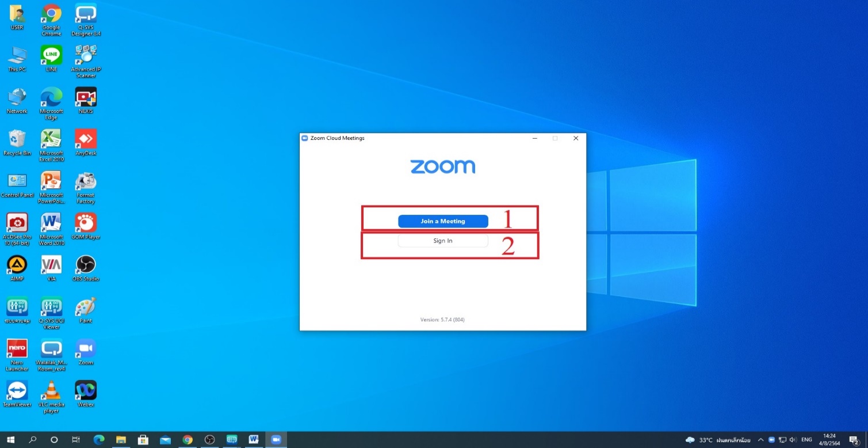Select the LINE desktop shortcut

tap(51, 59)
